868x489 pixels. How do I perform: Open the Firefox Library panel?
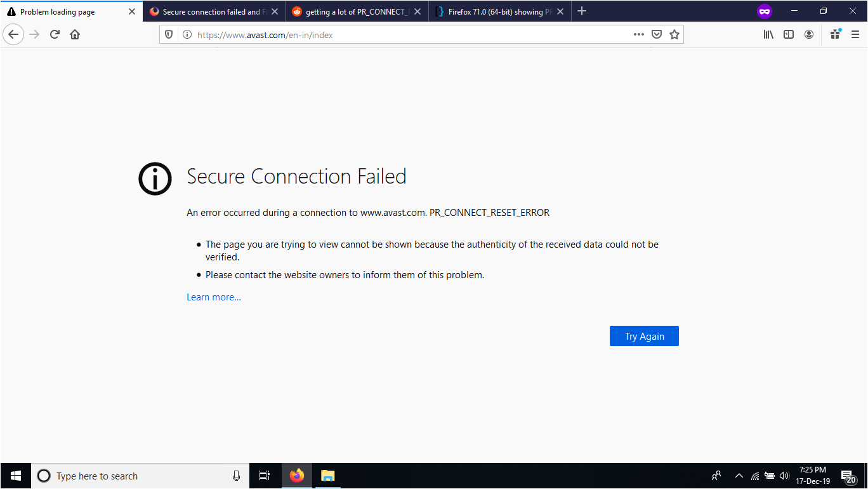click(768, 34)
